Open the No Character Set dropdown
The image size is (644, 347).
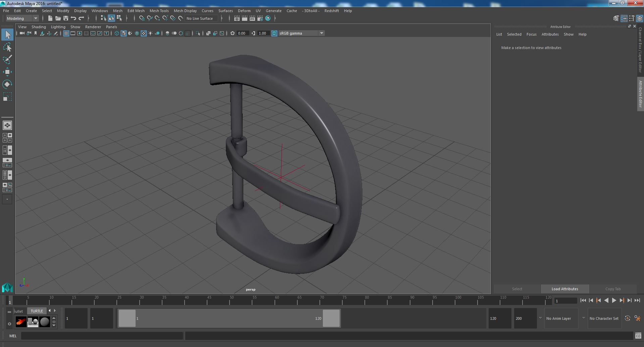(604, 318)
